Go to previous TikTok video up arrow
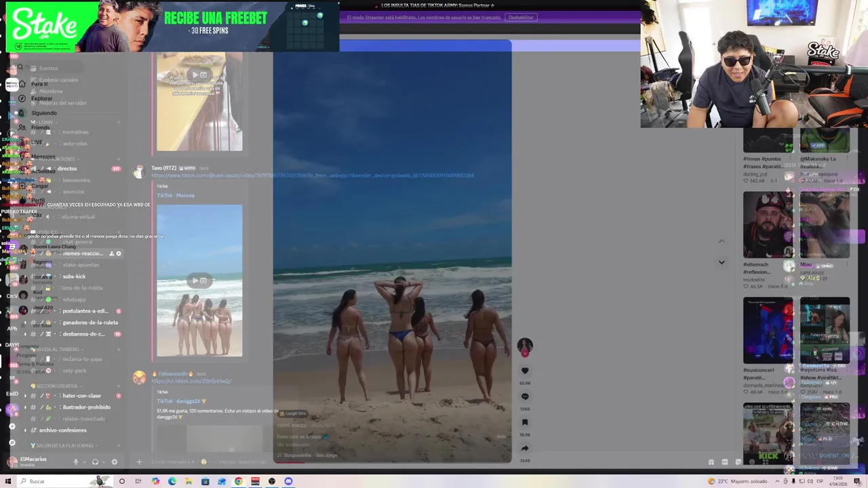The height and width of the screenshot is (488, 868). click(722, 241)
